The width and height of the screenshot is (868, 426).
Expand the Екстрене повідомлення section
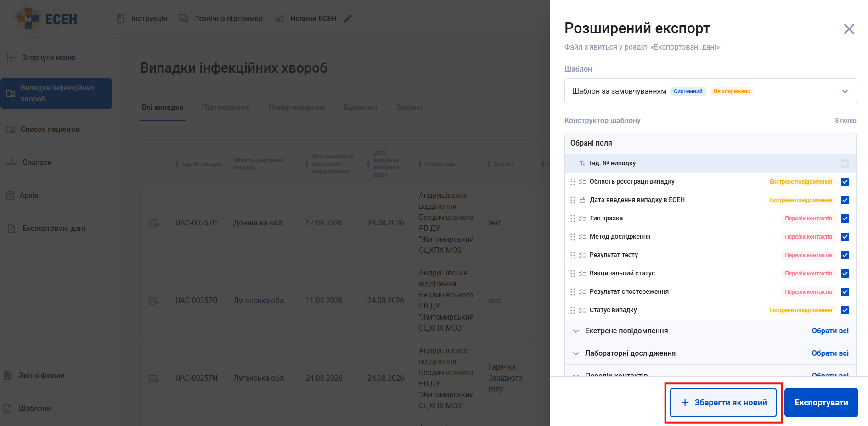point(576,331)
